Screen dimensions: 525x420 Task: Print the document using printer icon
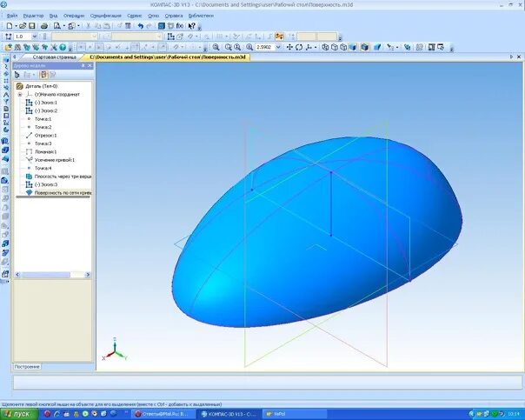point(44,26)
